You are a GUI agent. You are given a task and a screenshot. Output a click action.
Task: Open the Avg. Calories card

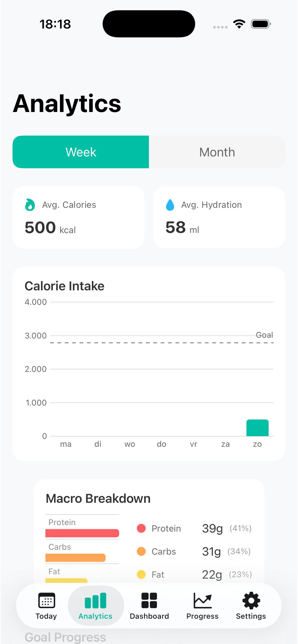tap(78, 217)
